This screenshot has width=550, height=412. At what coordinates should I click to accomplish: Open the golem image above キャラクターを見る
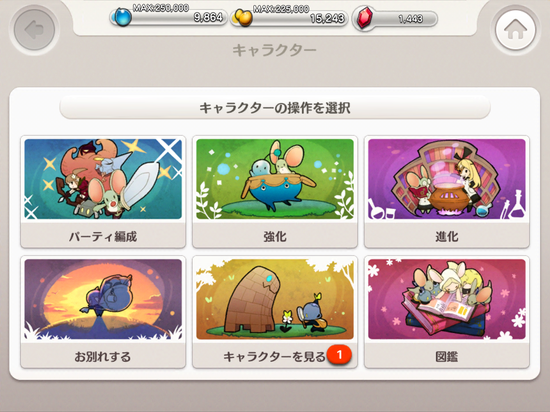tap(275, 299)
